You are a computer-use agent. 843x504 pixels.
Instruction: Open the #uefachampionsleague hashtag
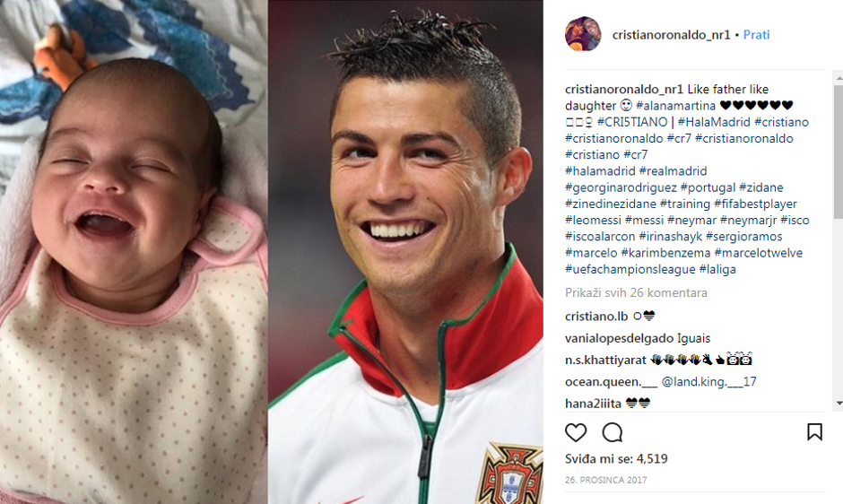coord(630,269)
